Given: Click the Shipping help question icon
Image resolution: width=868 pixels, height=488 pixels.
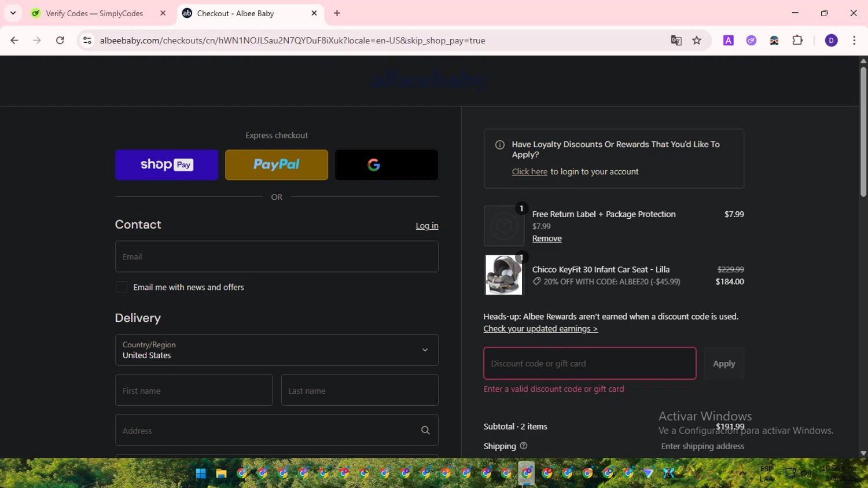Looking at the screenshot, I should 524,446.
